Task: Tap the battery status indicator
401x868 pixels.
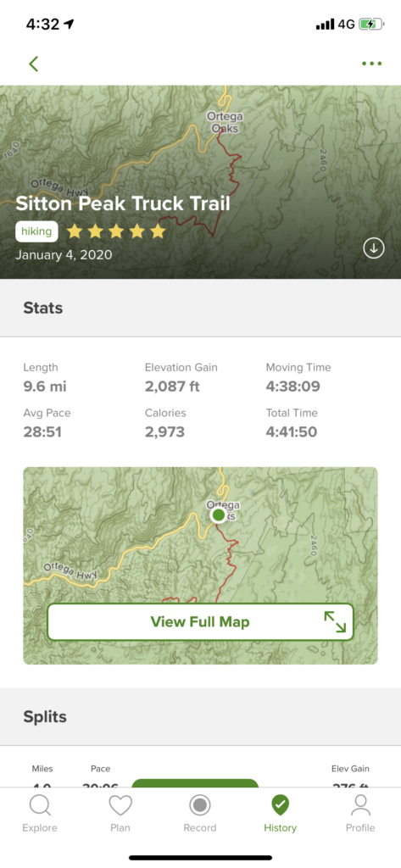Action: [x=371, y=25]
